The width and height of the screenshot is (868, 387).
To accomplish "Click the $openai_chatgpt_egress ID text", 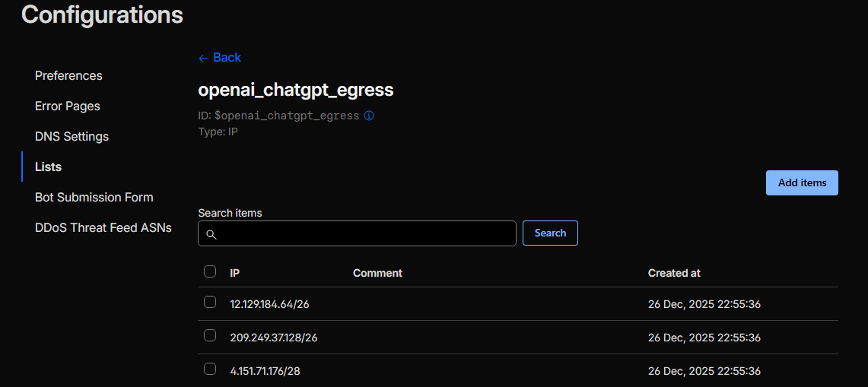I will (x=286, y=116).
